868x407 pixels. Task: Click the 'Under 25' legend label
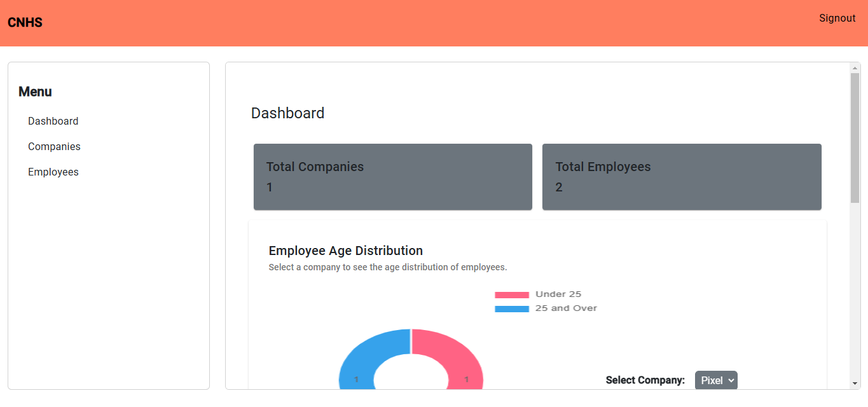(x=558, y=294)
